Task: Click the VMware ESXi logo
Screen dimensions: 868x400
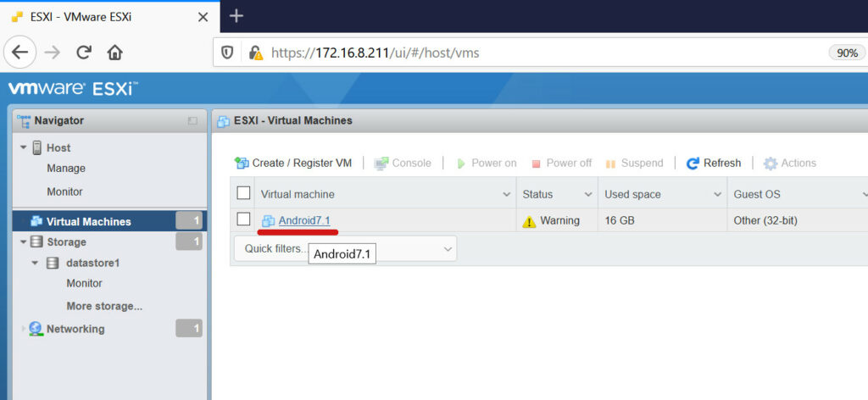Action: (73, 88)
